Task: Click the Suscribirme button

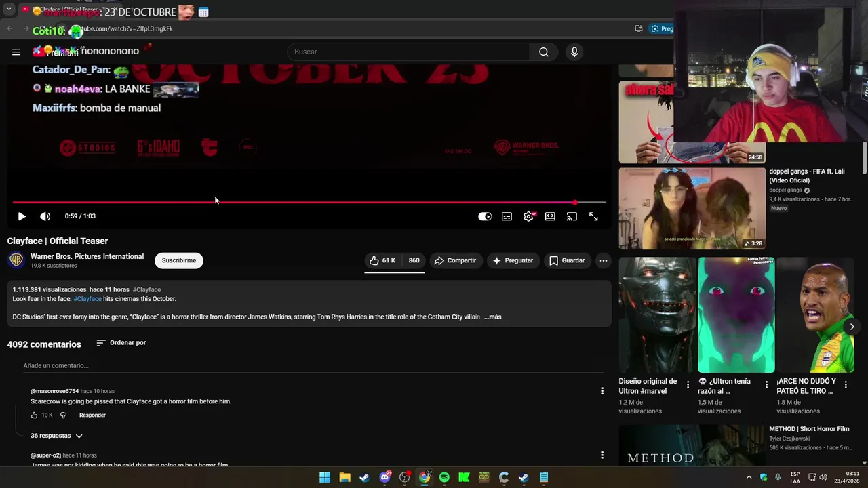Action: [x=179, y=260]
